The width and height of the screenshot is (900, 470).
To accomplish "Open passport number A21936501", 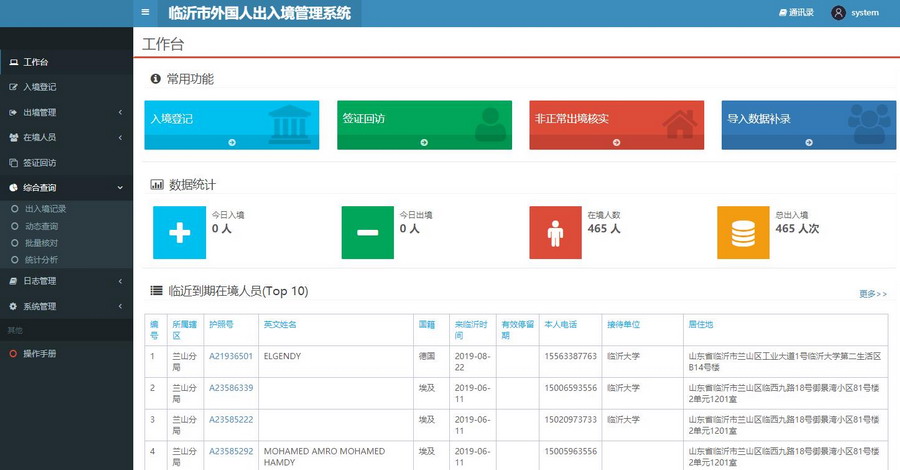I will [231, 356].
